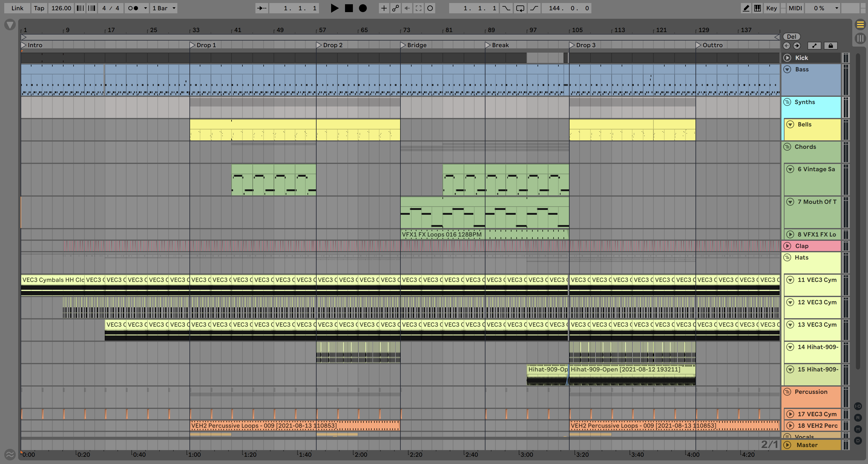Toggle Lock Envelopes padlock icon
868x464 pixels.
point(830,45)
